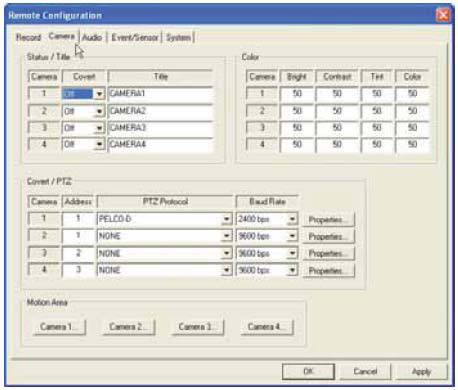Open Baud Rate dropdown for camera 4
The width and height of the screenshot is (458, 390).
292,270
